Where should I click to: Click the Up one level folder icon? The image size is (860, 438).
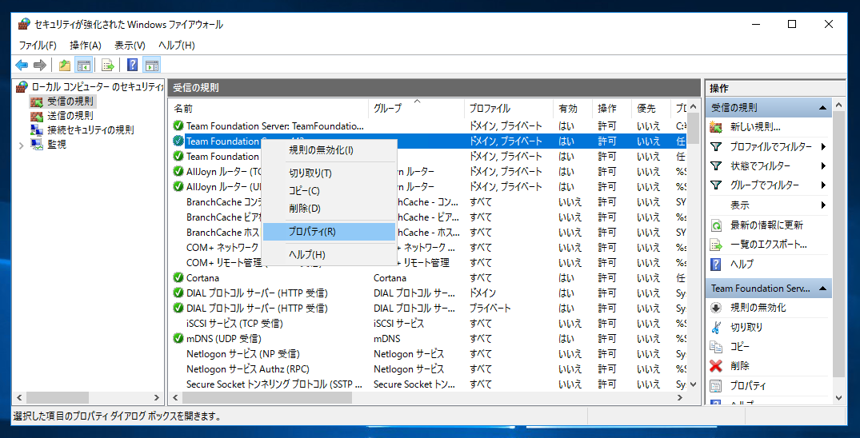coord(65,65)
